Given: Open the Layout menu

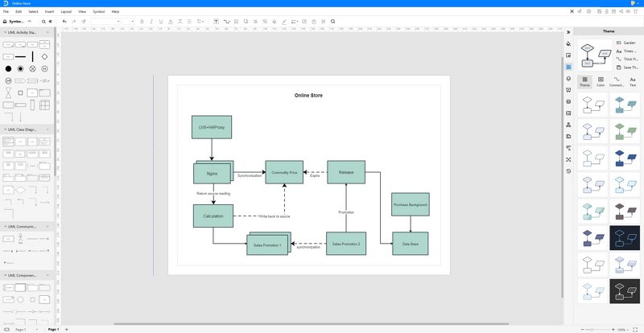Looking at the screenshot, I should (x=66, y=11).
